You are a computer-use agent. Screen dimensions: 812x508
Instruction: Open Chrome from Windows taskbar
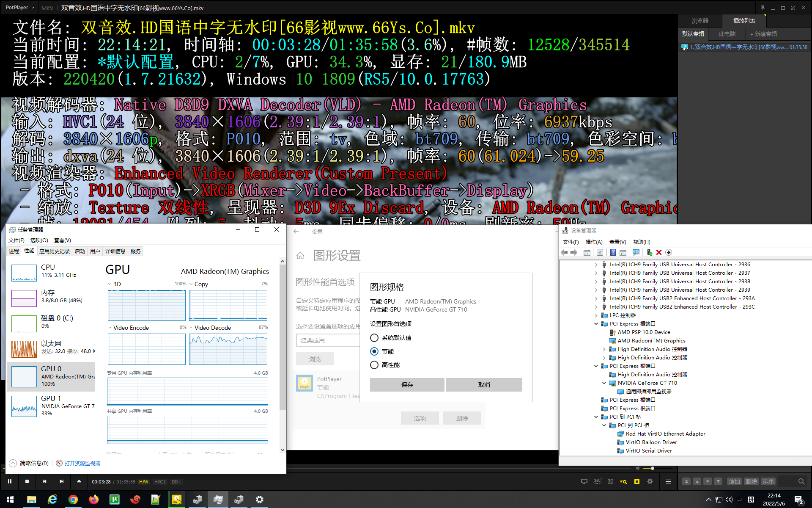pos(73,500)
